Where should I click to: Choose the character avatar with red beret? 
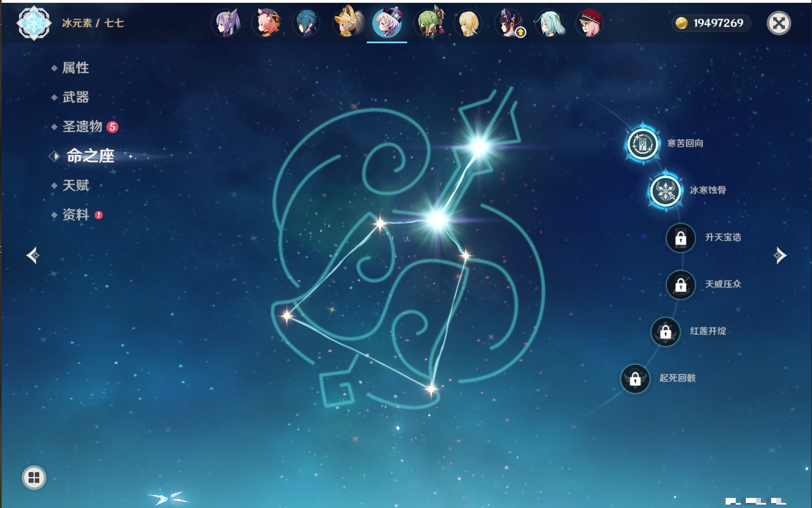[x=589, y=24]
